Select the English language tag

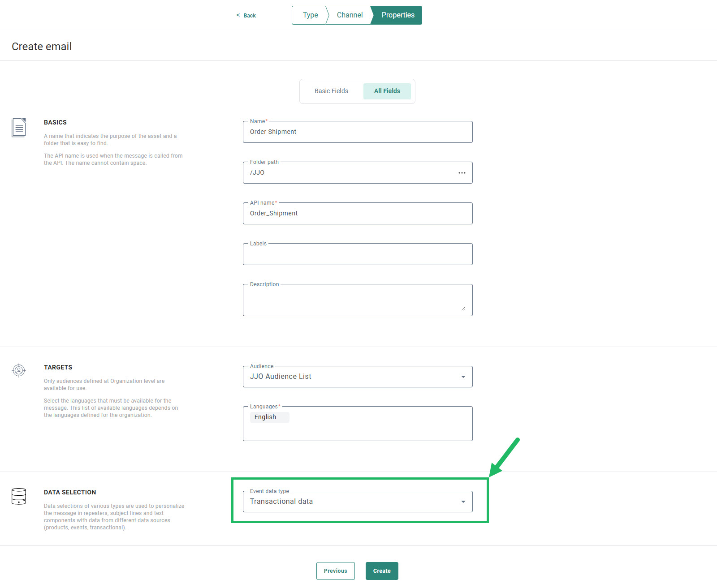(265, 417)
